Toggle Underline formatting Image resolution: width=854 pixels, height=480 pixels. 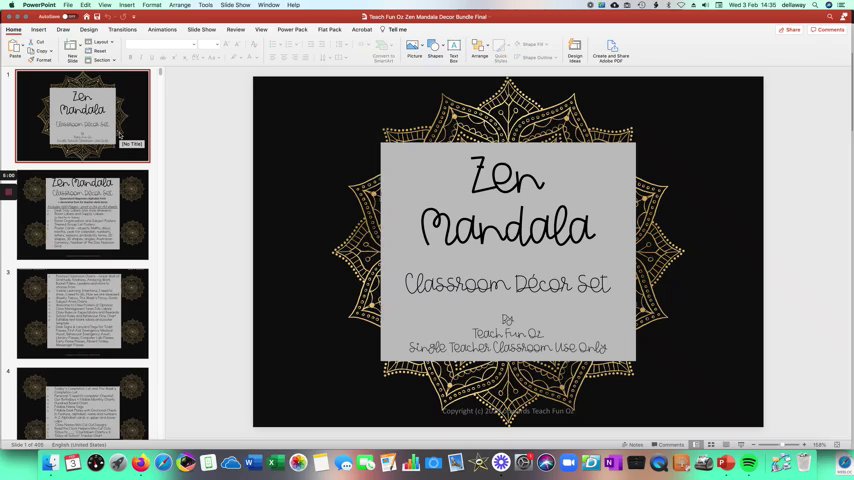coord(152,57)
